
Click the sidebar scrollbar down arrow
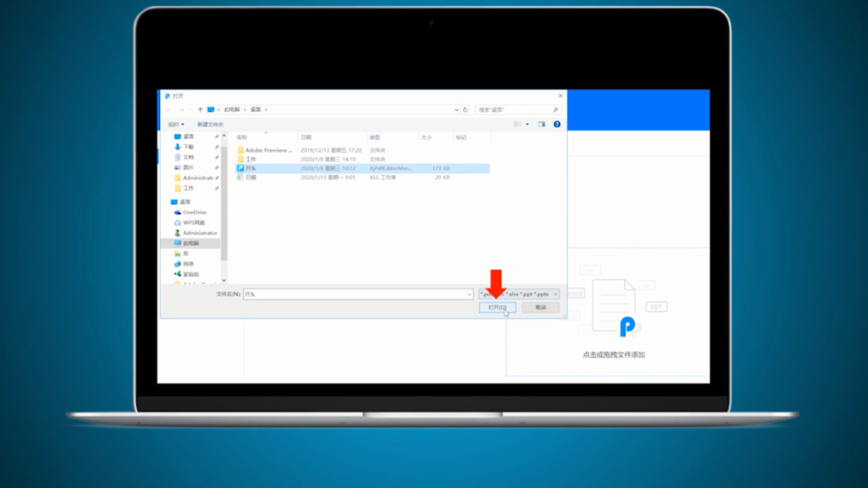(224, 281)
